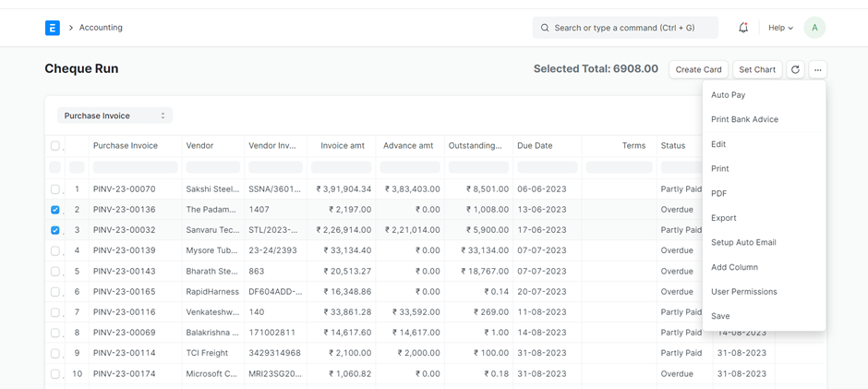Choose Print Bank Advice menu option

[744, 119]
